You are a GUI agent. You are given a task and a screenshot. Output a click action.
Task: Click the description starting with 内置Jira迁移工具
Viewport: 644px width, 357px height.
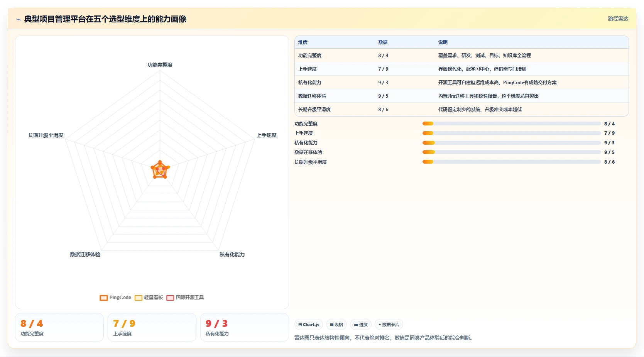pos(488,96)
